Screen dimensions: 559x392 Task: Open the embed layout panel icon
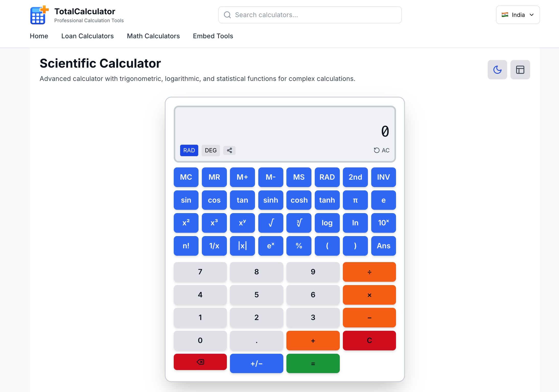point(520,69)
